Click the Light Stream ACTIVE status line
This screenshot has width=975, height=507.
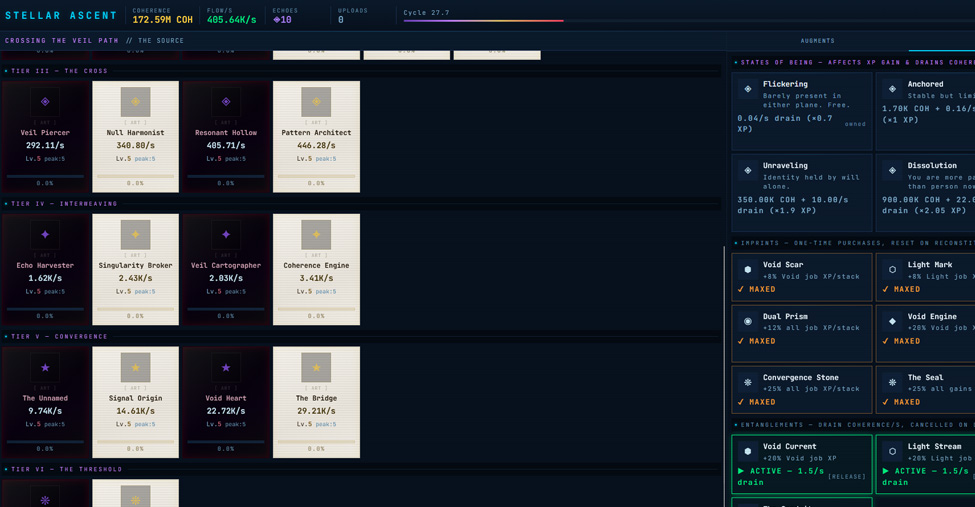925,477
